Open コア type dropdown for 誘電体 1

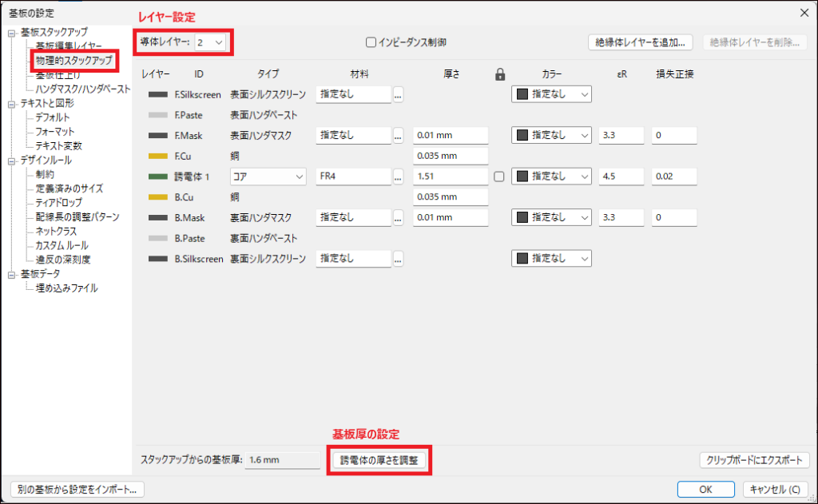(x=268, y=177)
